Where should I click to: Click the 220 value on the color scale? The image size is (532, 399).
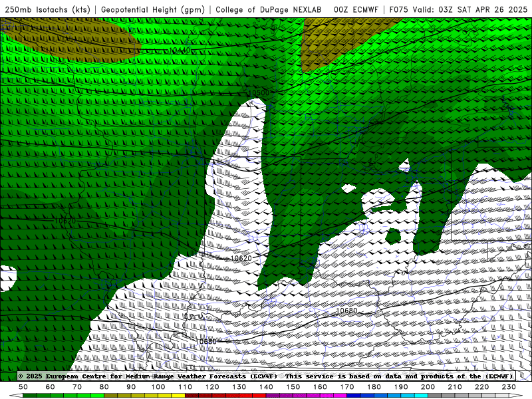(481, 387)
